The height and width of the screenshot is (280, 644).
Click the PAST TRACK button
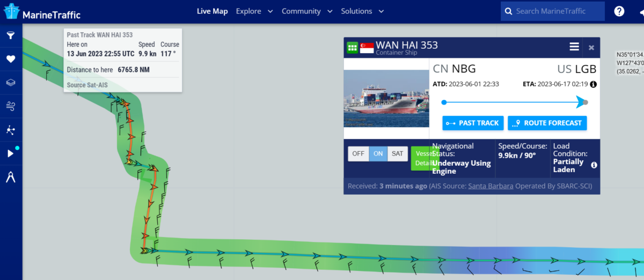pos(473,123)
